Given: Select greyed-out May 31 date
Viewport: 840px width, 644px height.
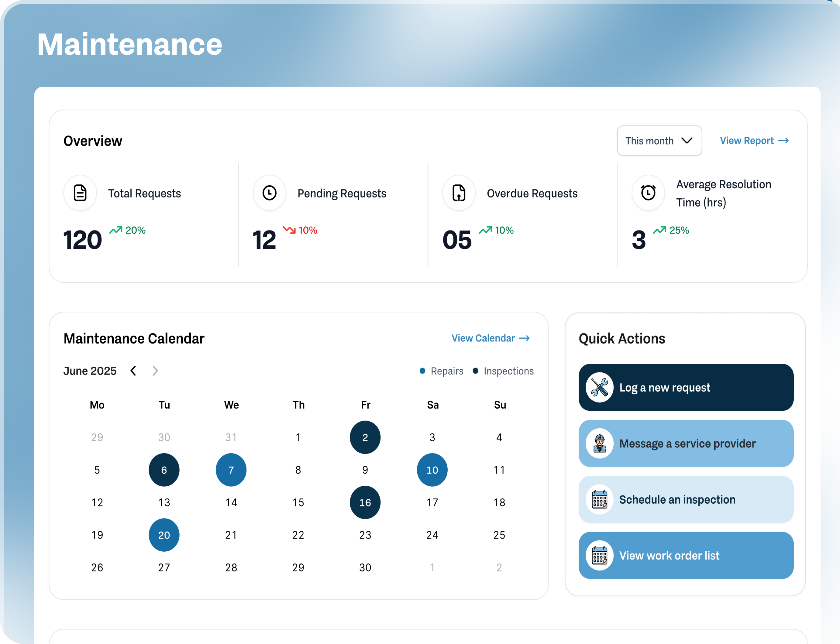Looking at the screenshot, I should (x=231, y=437).
